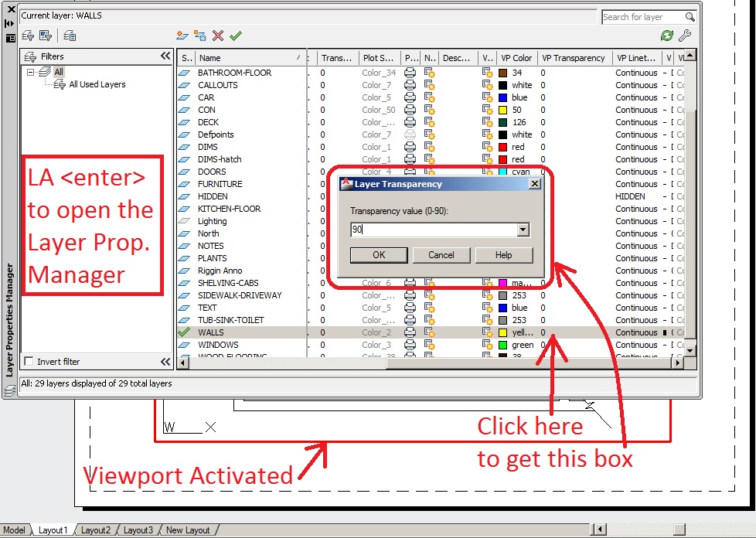Image resolution: width=756 pixels, height=538 pixels.
Task: Switch to the Model tab
Action: point(15,529)
